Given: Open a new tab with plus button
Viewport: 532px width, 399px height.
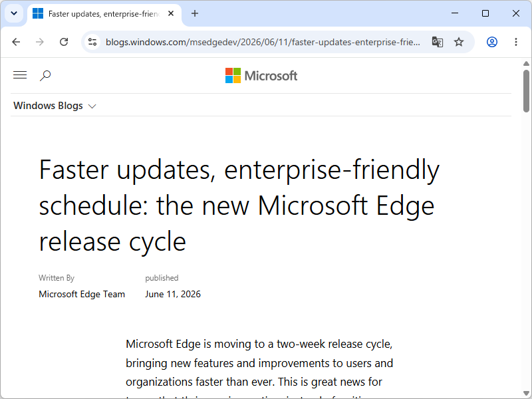Looking at the screenshot, I should point(195,13).
